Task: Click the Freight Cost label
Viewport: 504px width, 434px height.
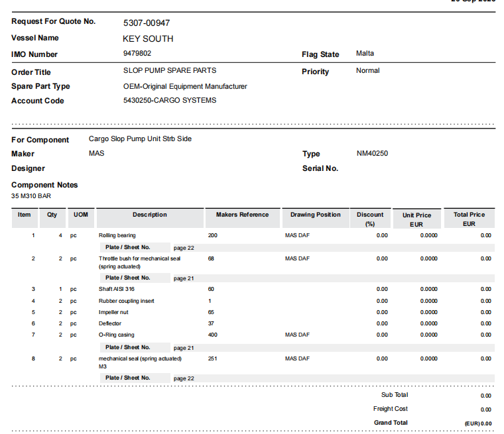Action: pyautogui.click(x=390, y=409)
